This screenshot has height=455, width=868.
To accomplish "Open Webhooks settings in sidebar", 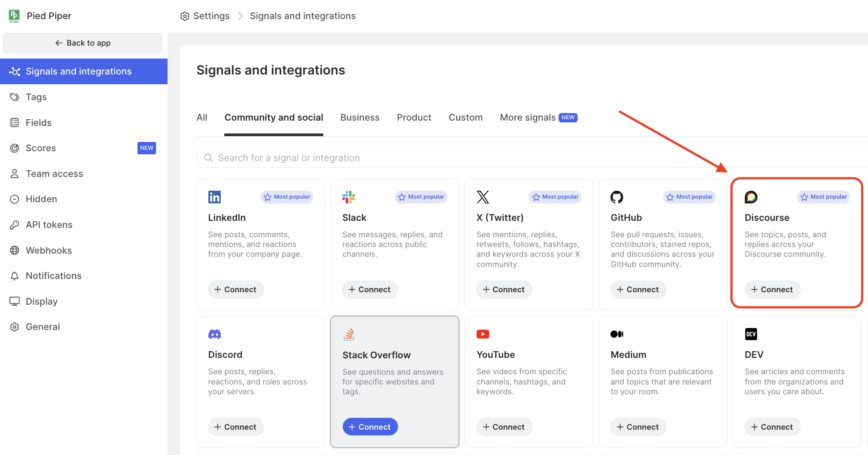I will point(84,250).
